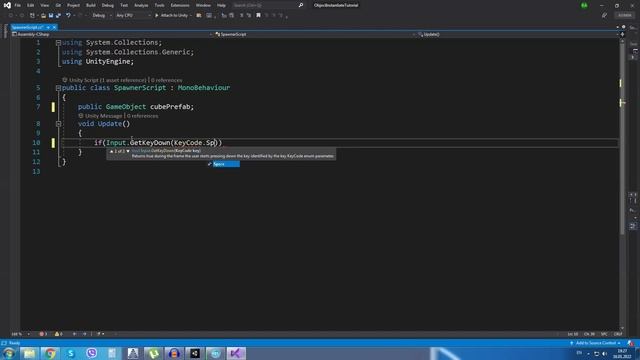The height and width of the screenshot is (360, 640).
Task: Open the Extensions menu
Action: (x=180, y=5)
